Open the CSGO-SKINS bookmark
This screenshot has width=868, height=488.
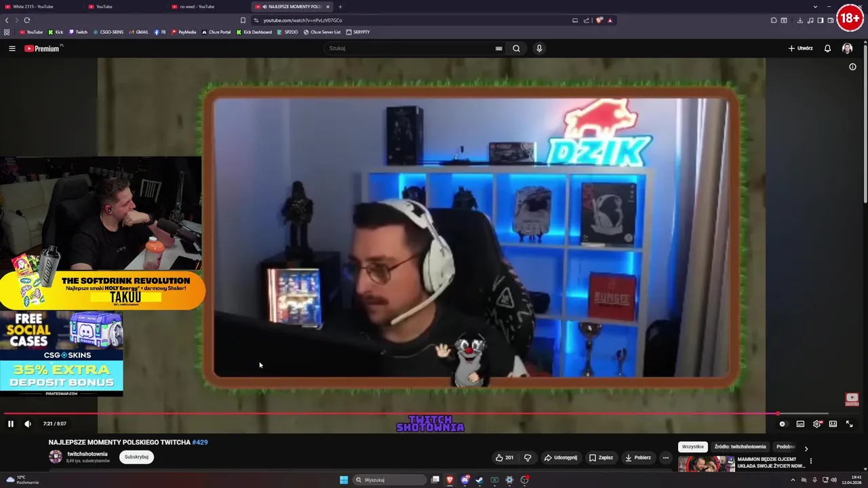click(x=108, y=32)
